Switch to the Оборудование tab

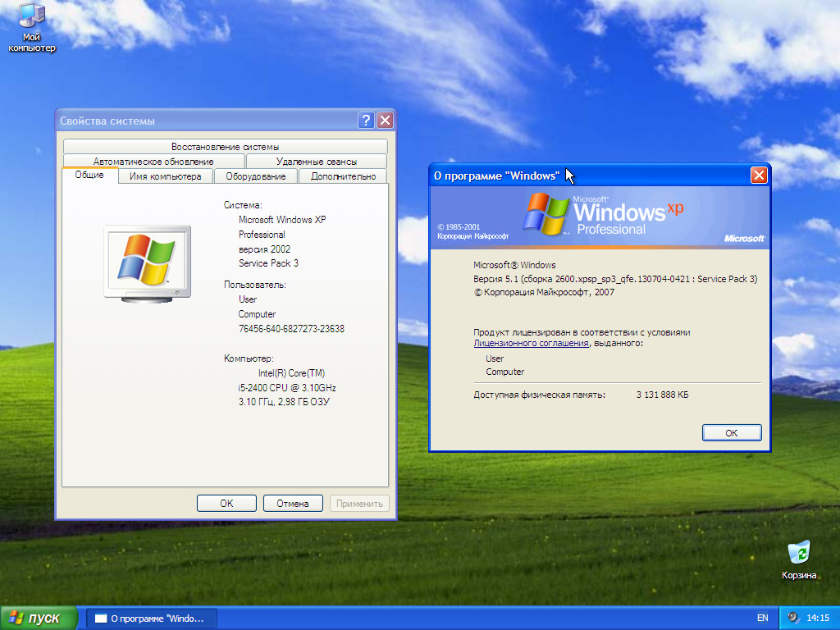tap(255, 176)
